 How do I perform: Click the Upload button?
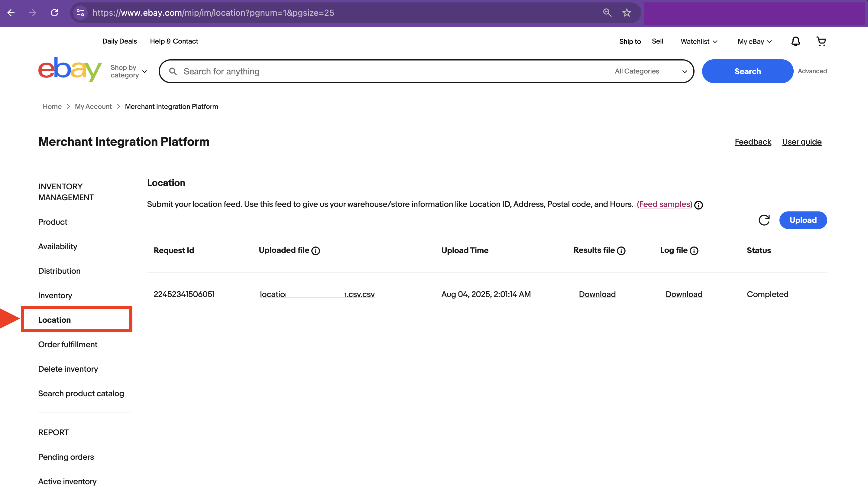[803, 220]
